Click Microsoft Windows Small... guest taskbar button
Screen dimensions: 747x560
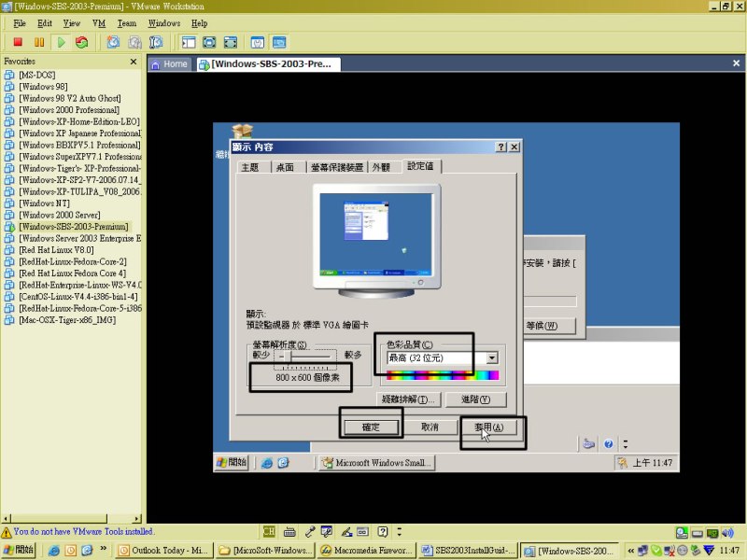coord(377,463)
